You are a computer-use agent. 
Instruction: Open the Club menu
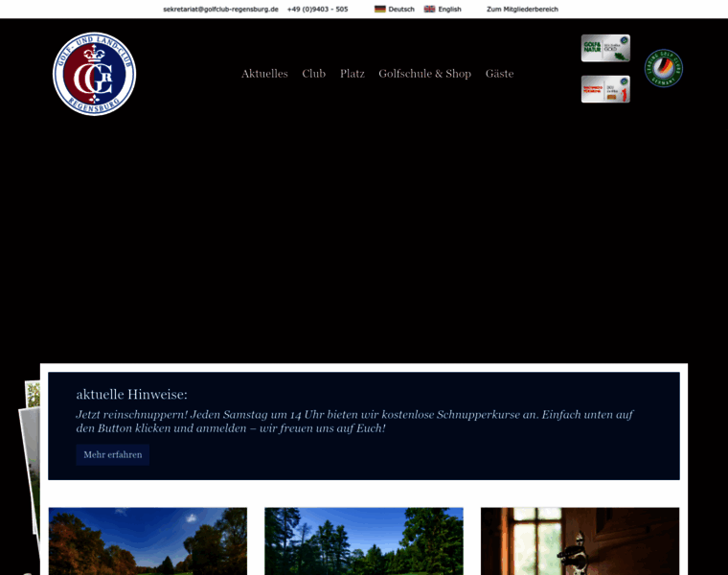coord(314,74)
